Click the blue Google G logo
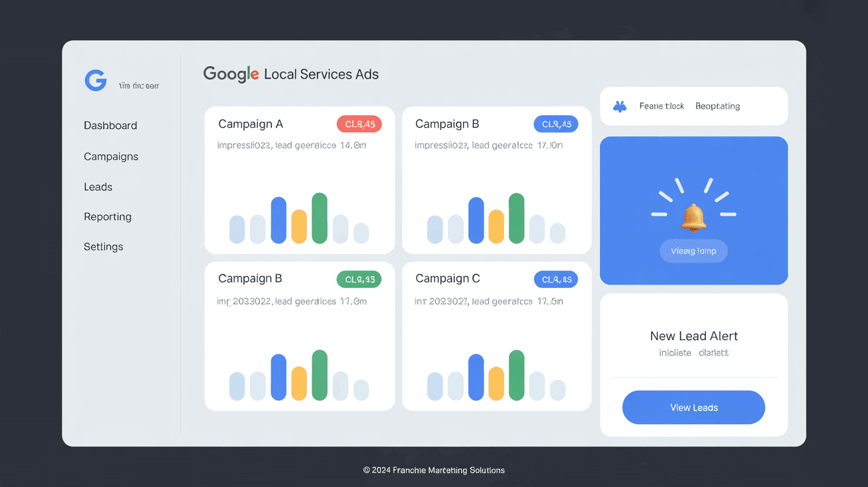 point(96,81)
